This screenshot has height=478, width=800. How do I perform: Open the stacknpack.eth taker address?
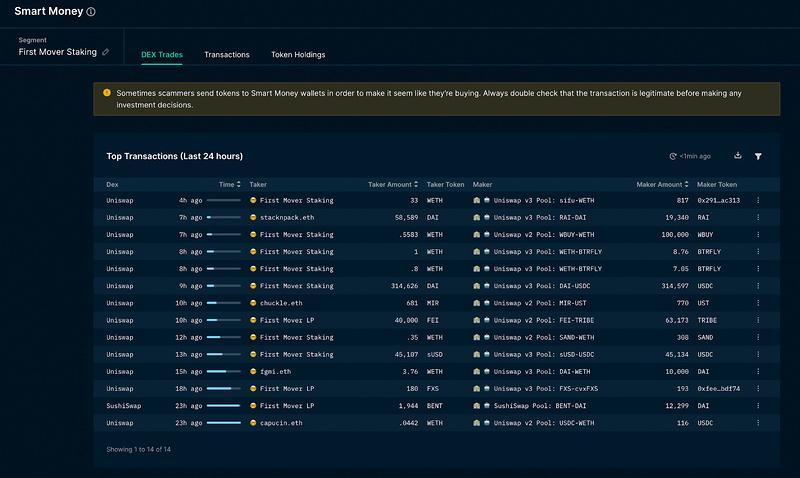click(287, 217)
